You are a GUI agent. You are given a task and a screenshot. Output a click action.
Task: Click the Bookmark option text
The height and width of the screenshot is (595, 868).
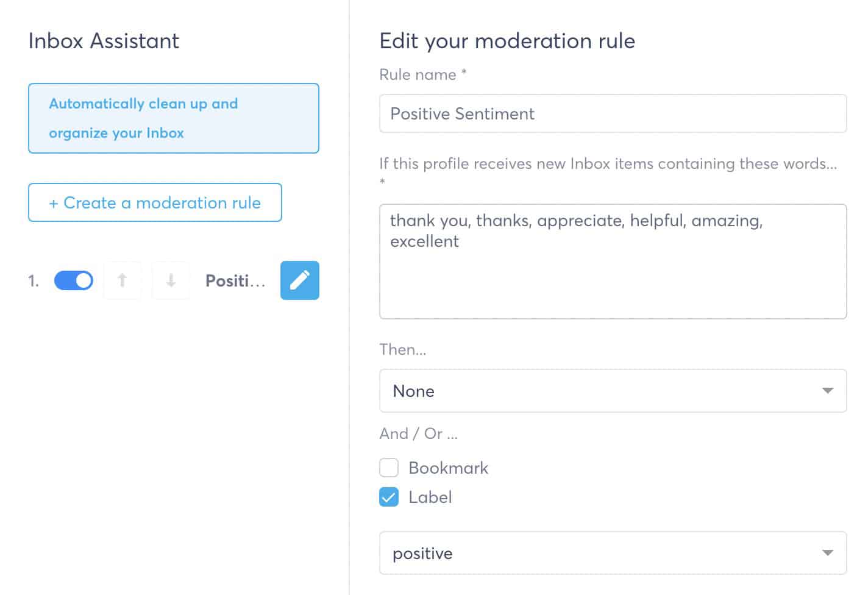point(448,468)
